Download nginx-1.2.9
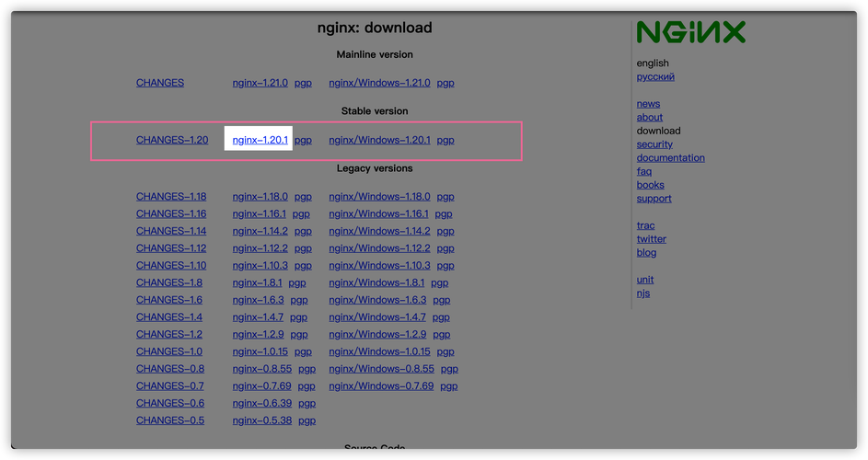Screen dimensions: 868x460 point(258,334)
